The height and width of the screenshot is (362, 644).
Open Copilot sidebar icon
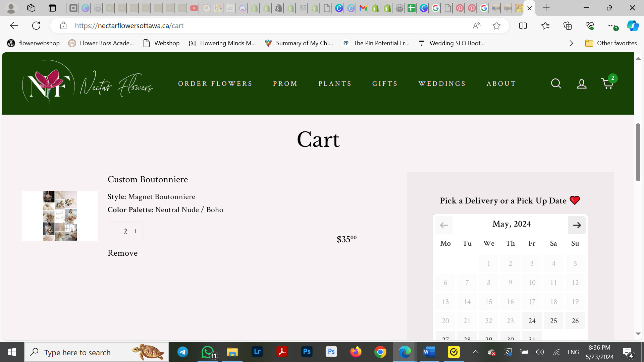[x=633, y=26]
